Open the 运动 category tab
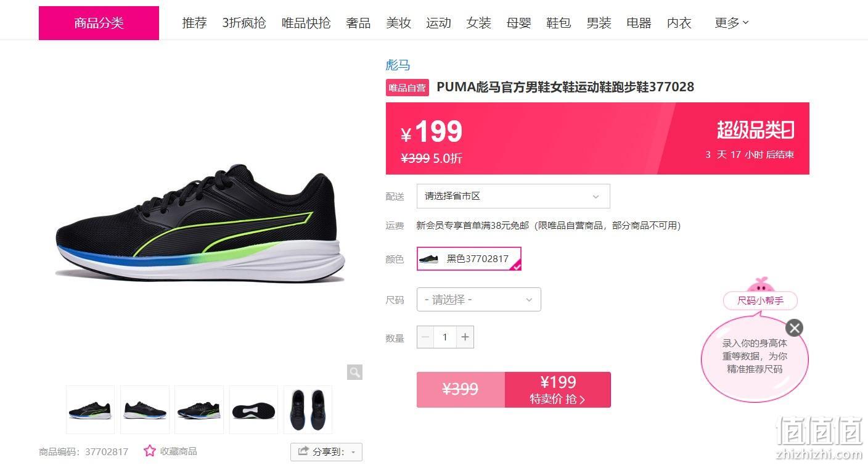 coord(438,23)
